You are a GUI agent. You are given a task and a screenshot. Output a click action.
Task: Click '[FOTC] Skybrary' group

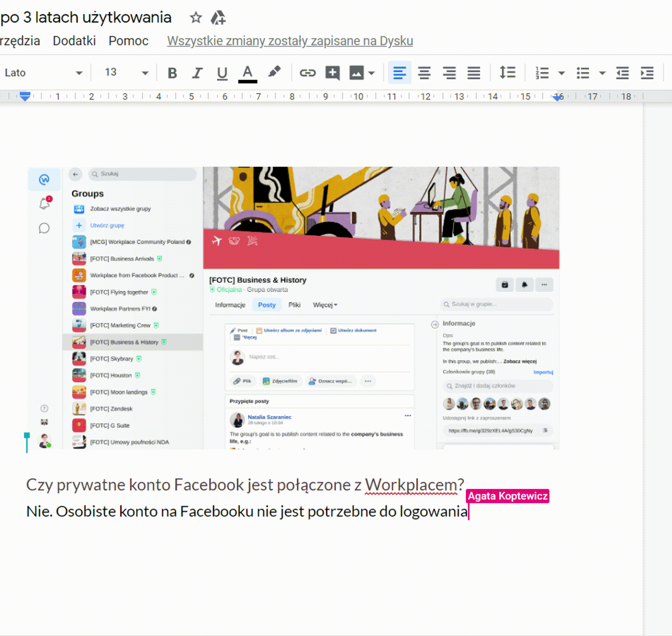(112, 359)
